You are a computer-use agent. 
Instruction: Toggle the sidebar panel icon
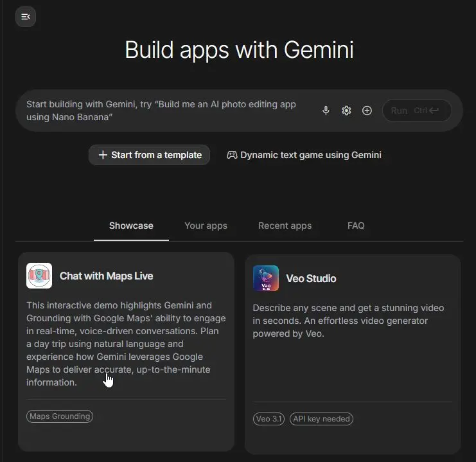click(x=26, y=17)
